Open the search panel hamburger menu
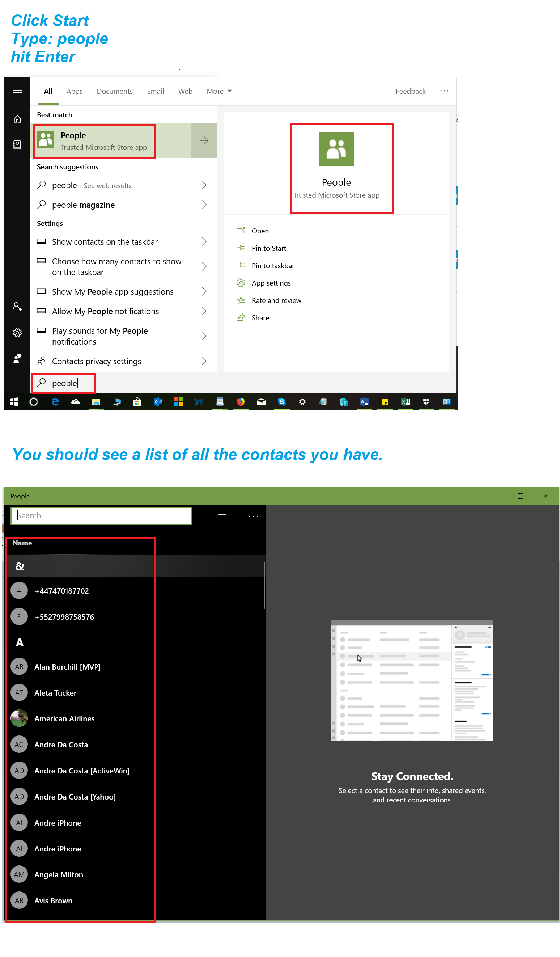Viewport: 560px width, 957px height. (x=17, y=92)
